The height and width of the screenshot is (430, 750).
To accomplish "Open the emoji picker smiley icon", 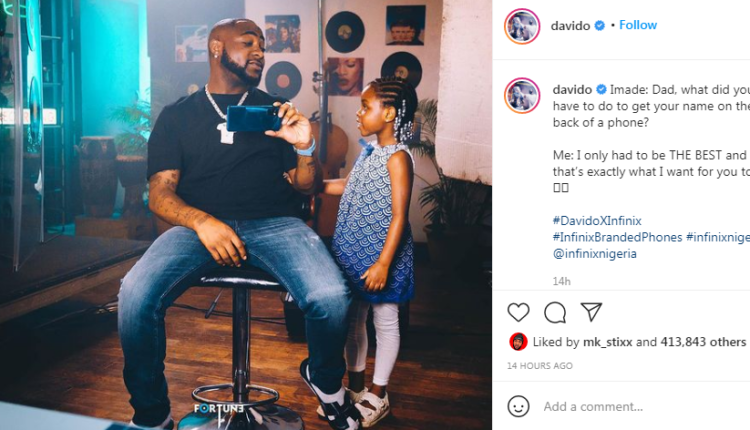I will coord(518,407).
